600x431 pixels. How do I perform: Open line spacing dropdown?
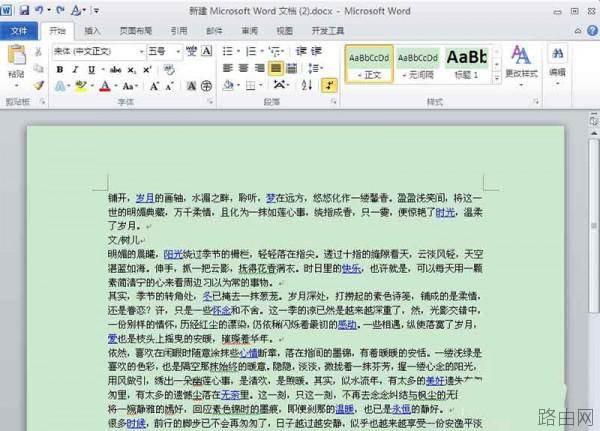[316, 68]
